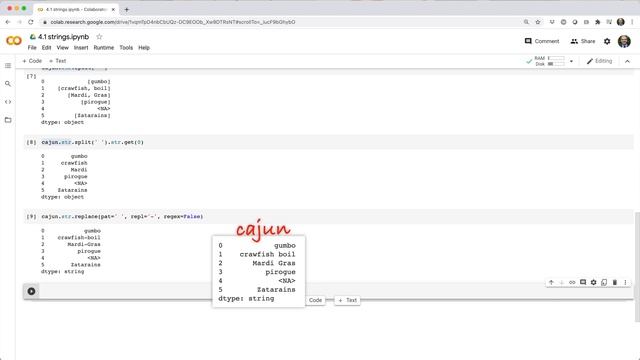This screenshot has height=360, width=640.
Task: Open the table of contents sidebar icon
Action: [8, 65]
